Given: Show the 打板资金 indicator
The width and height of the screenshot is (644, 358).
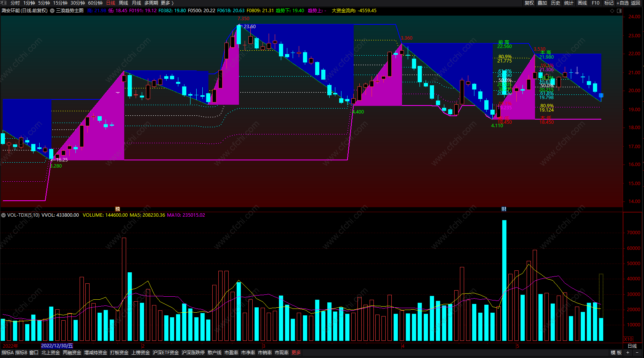Looking at the screenshot, I should coord(119,353).
